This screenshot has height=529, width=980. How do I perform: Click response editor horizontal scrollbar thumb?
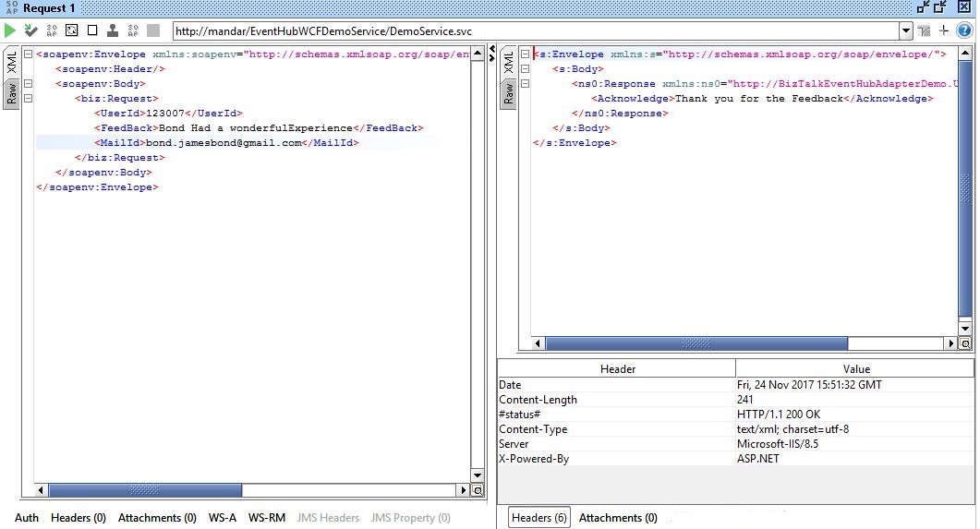pyautogui.click(x=696, y=343)
